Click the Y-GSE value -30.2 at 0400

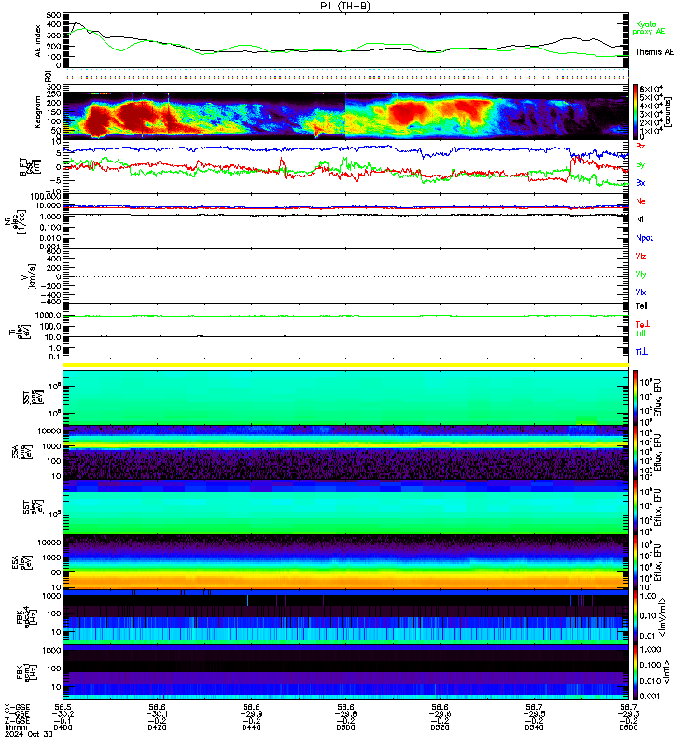click(63, 713)
